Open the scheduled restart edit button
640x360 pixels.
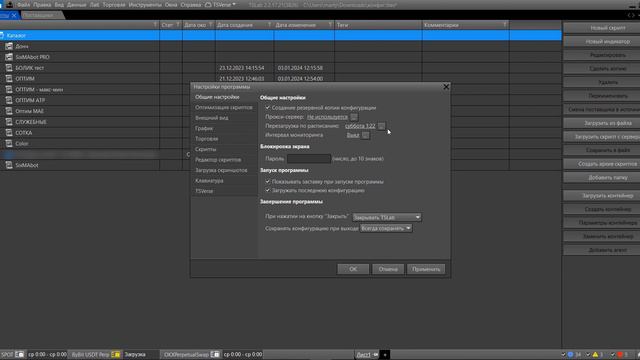381,126
